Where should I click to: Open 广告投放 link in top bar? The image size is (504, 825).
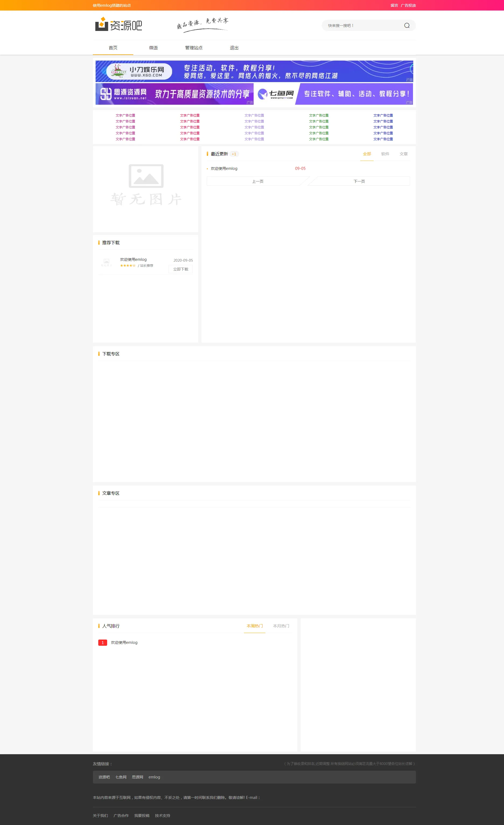[408, 5]
